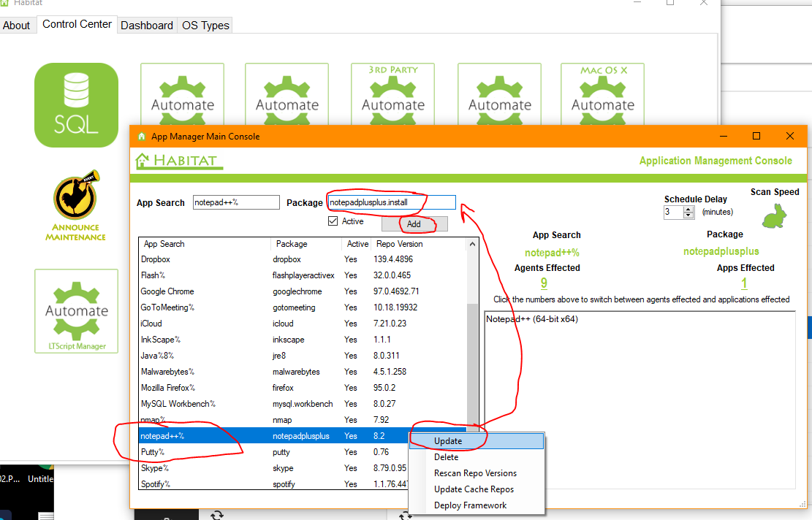812x520 pixels.
Task: Launch the Automate LTScript Manager tile
Action: pos(76,312)
